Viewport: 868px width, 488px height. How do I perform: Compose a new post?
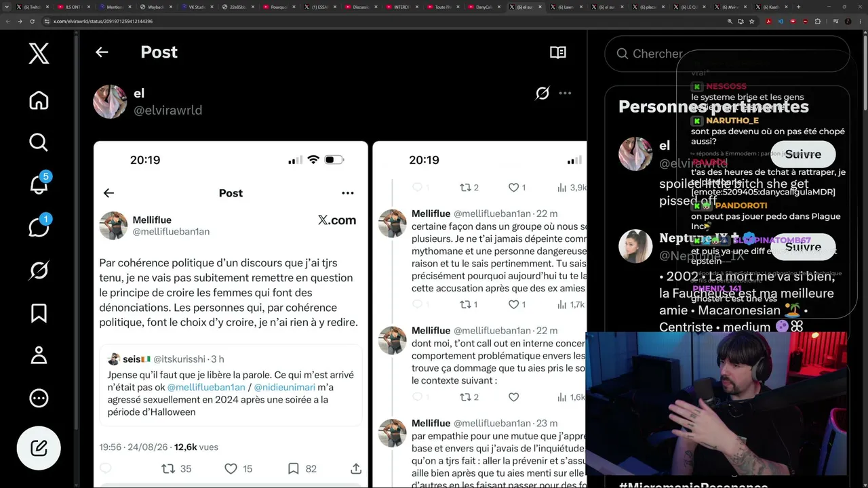coord(39,448)
